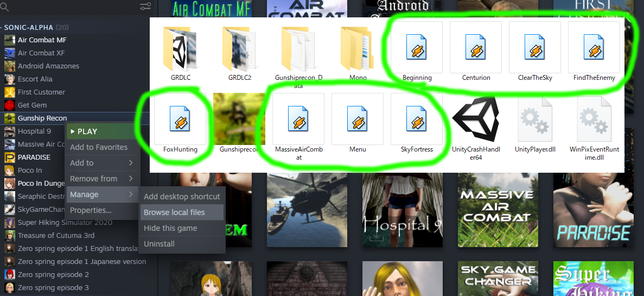Collapse the SONIC-ALPHA collection
Viewport: 644px width, 296px height.
(x=1, y=28)
